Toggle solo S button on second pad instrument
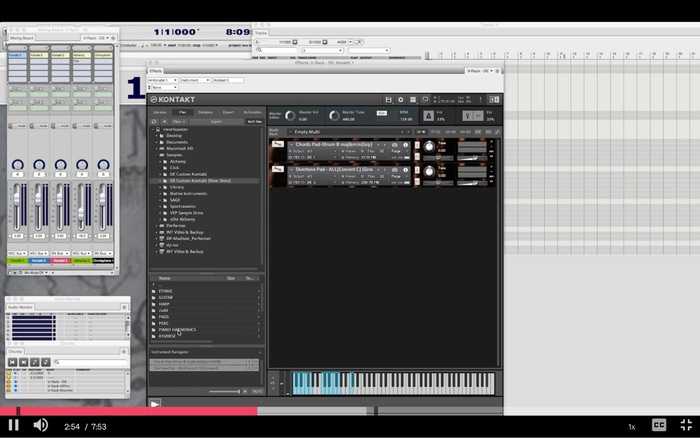700x438 pixels. (x=417, y=170)
